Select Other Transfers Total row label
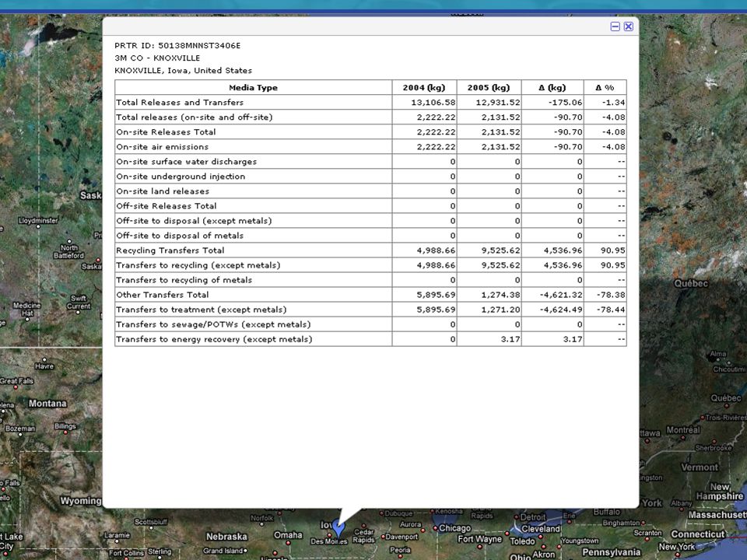747x560 pixels. 163,294
